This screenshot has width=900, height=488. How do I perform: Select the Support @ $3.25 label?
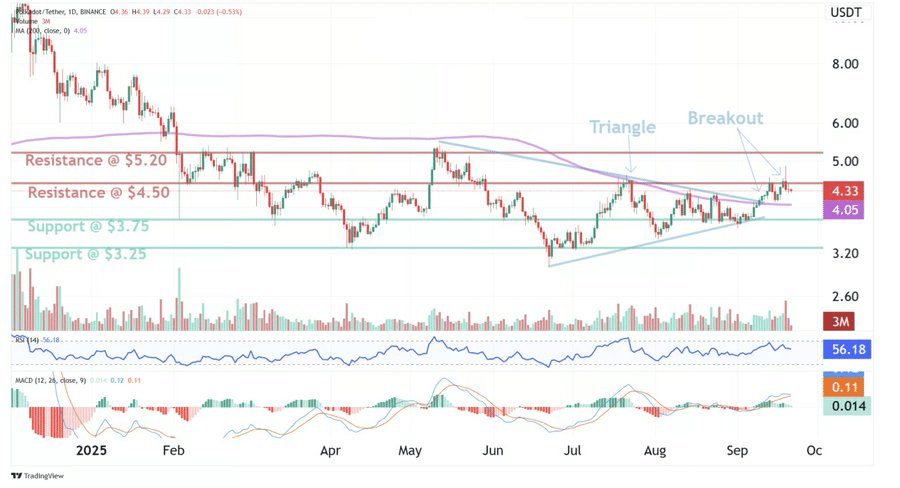pos(85,254)
